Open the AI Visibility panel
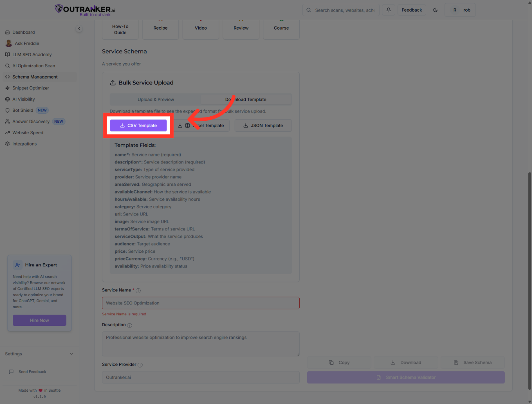The image size is (532, 404). pos(24,99)
